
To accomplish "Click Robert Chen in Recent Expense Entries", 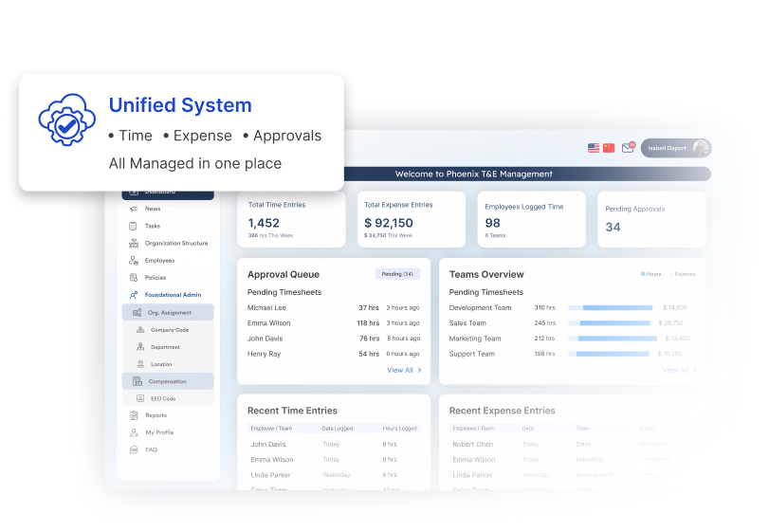I will pyautogui.click(x=473, y=444).
